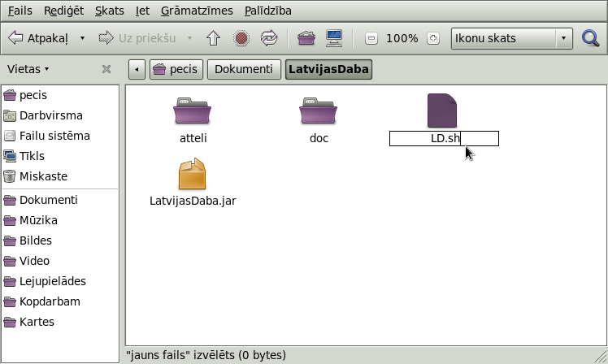Zoom out with the minus icon
Screen dimensions: 608x364
click(x=371, y=38)
